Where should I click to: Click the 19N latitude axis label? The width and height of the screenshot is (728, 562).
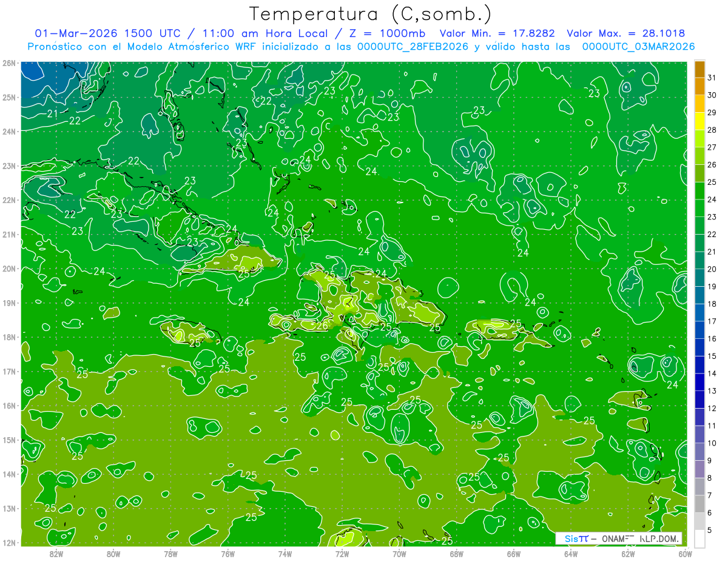pos(9,303)
